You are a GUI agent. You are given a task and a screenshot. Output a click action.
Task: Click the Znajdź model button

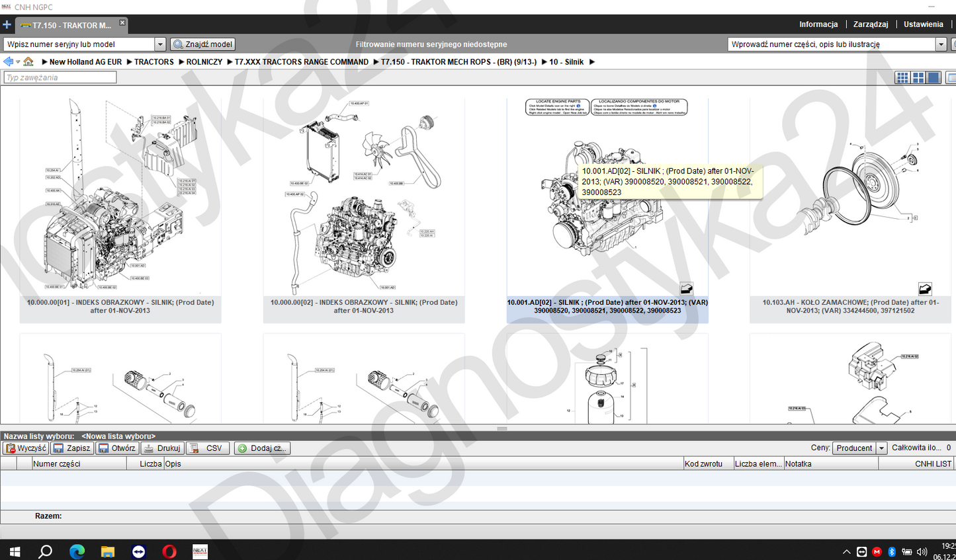click(202, 44)
